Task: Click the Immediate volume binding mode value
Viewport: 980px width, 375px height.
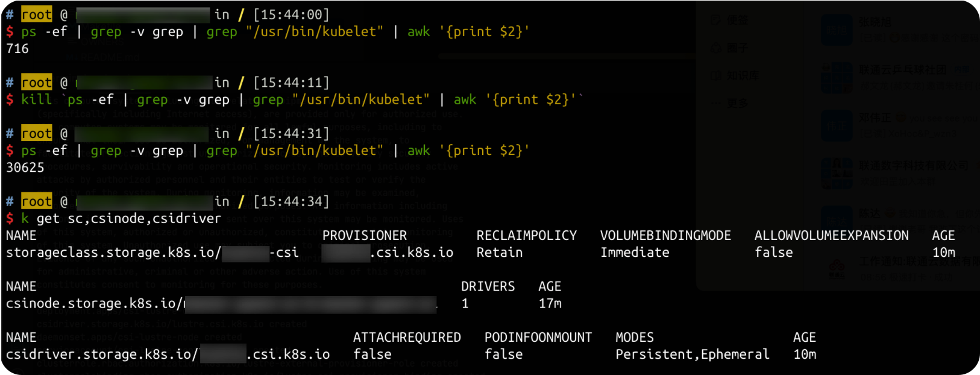Action: coord(634,253)
